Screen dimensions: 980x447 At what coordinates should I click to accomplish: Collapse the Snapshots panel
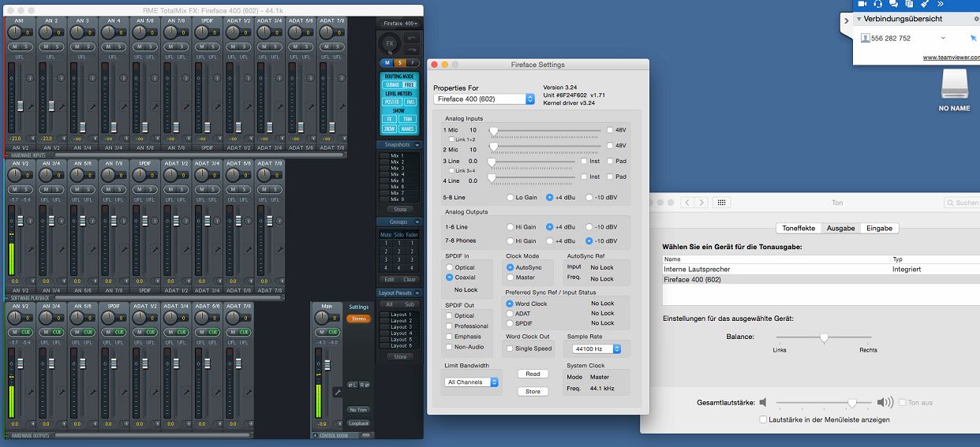coord(417,145)
